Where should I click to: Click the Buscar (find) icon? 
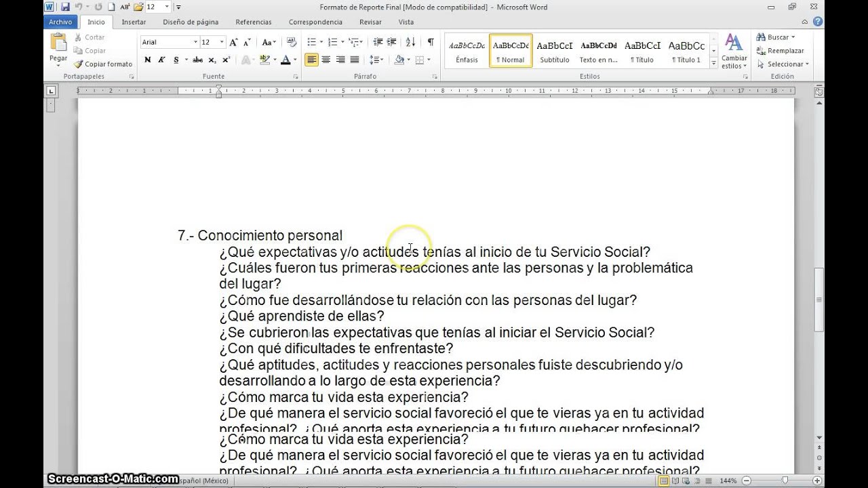(775, 37)
